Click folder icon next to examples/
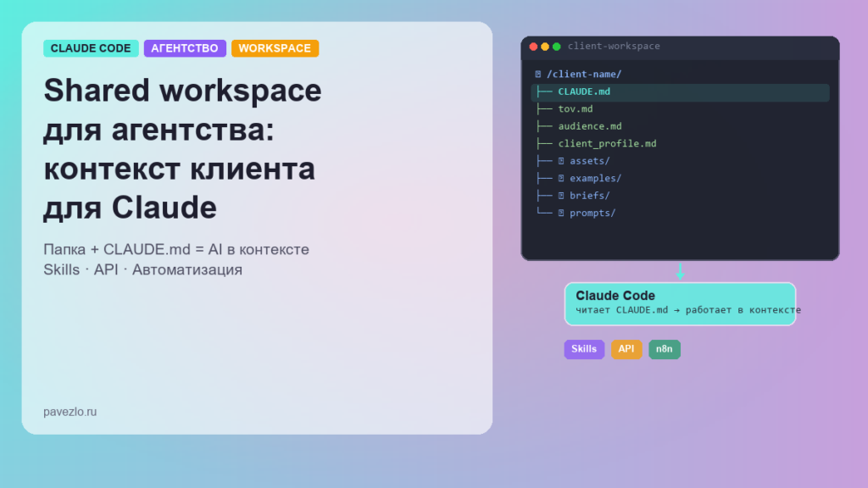868x488 pixels. [x=561, y=178]
